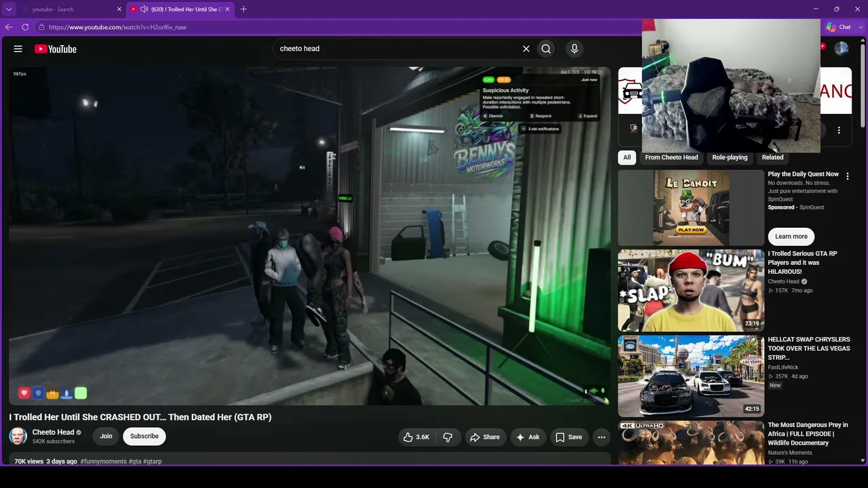Save video to a playlist

[x=569, y=437]
